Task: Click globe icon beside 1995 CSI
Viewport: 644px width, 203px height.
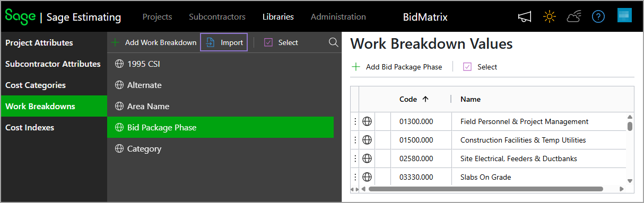Action: 119,64
